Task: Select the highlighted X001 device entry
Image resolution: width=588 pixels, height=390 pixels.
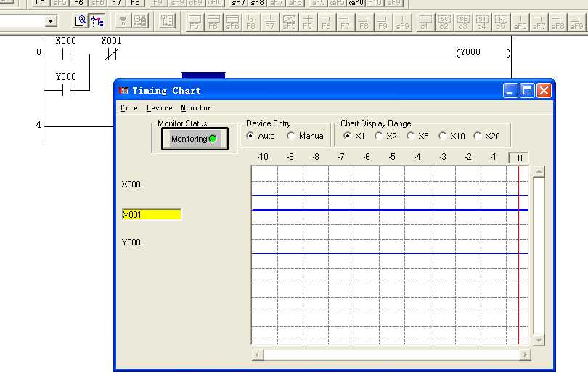Action: coord(151,214)
